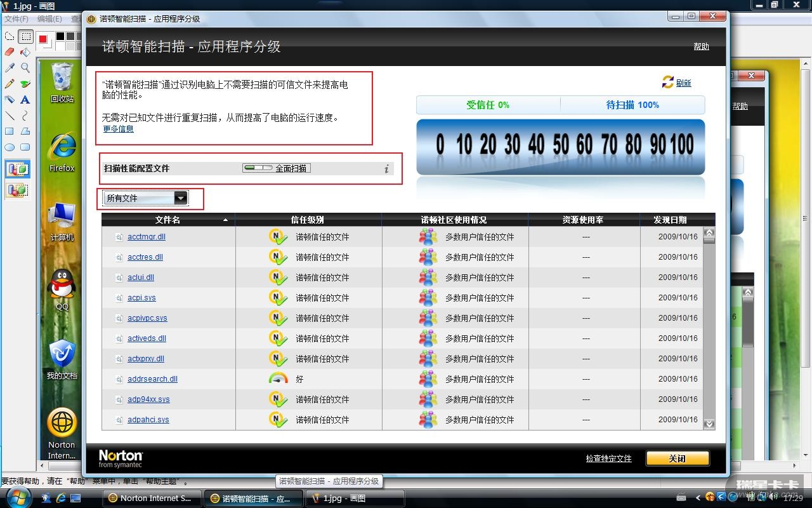Viewport: 812px width, 508px height.
Task: Click the scroll down arrow of file list
Action: (709, 424)
